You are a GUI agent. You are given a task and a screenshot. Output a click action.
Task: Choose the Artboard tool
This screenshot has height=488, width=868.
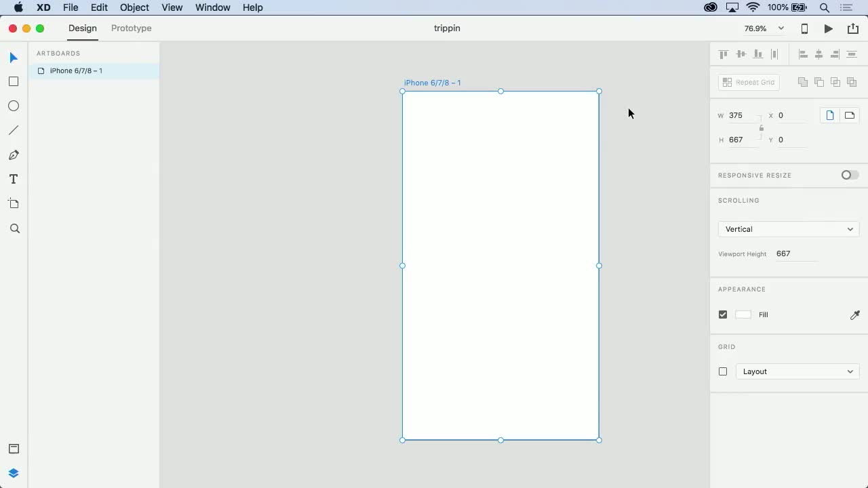coord(14,203)
